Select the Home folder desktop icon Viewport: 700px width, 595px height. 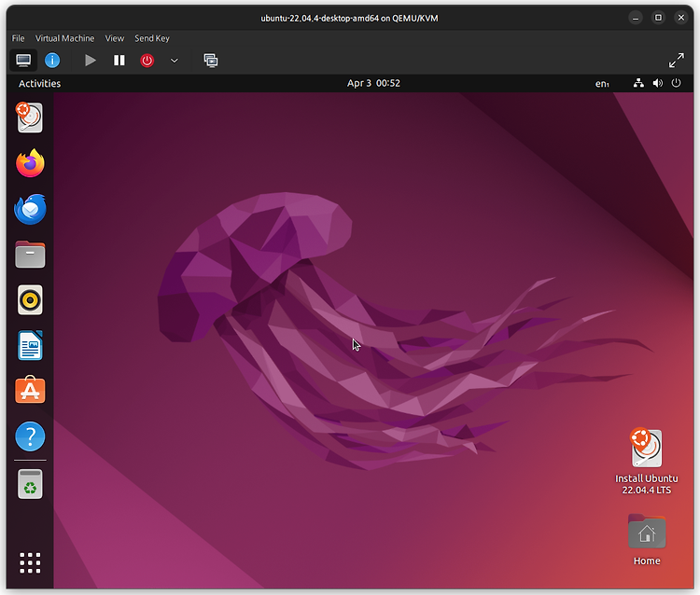(x=647, y=540)
